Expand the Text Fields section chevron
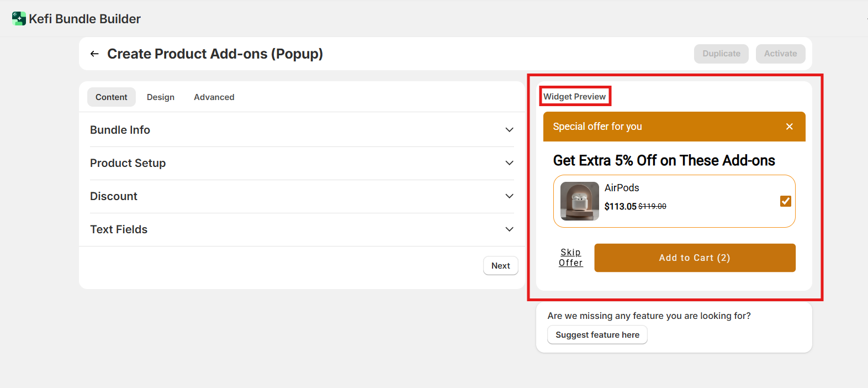 [x=509, y=229]
